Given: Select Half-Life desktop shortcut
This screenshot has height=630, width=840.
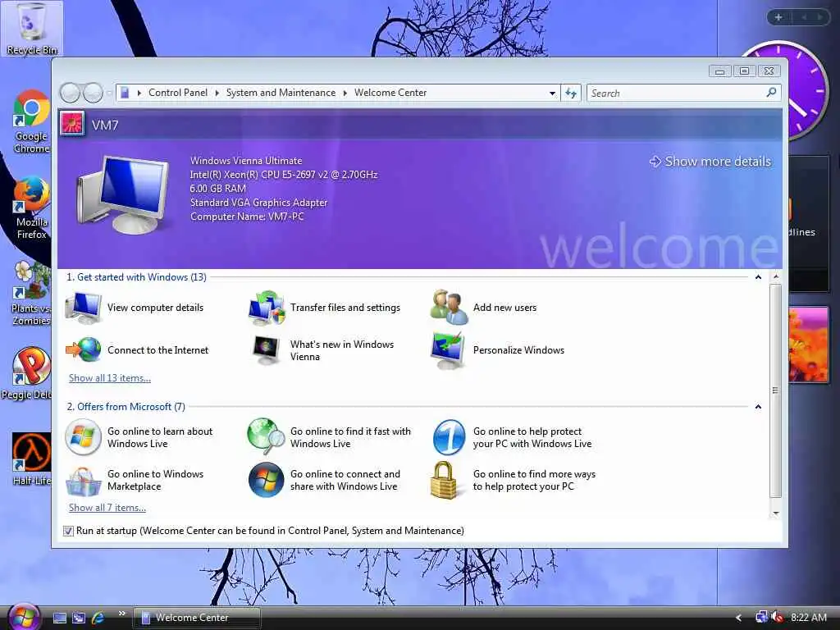Looking at the screenshot, I should [32, 459].
